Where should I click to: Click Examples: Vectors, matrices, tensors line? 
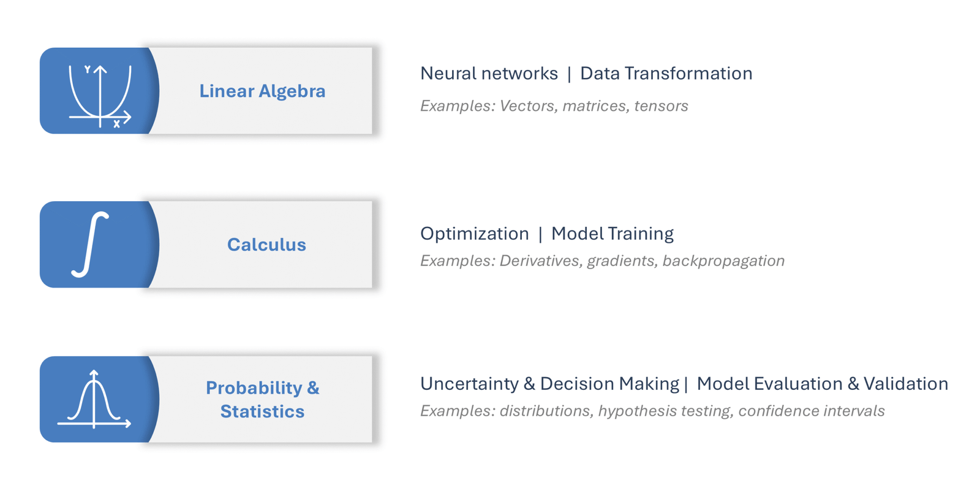(x=554, y=106)
